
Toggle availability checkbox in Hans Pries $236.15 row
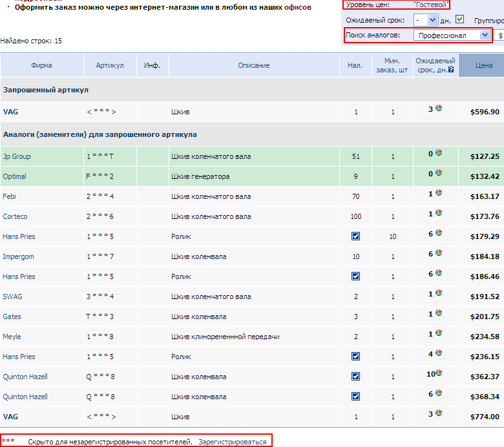coord(355,356)
